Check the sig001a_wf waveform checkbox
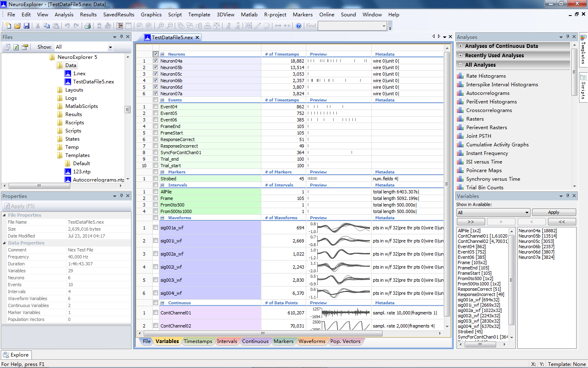Image resolution: width=588 pixels, height=368 pixels. (156, 228)
